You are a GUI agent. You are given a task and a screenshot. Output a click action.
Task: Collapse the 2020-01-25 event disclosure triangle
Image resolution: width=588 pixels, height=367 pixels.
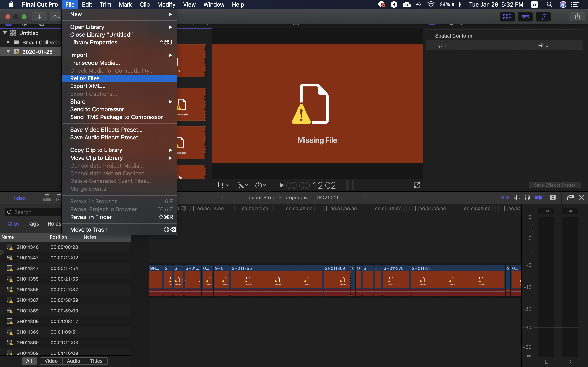[x=8, y=52]
